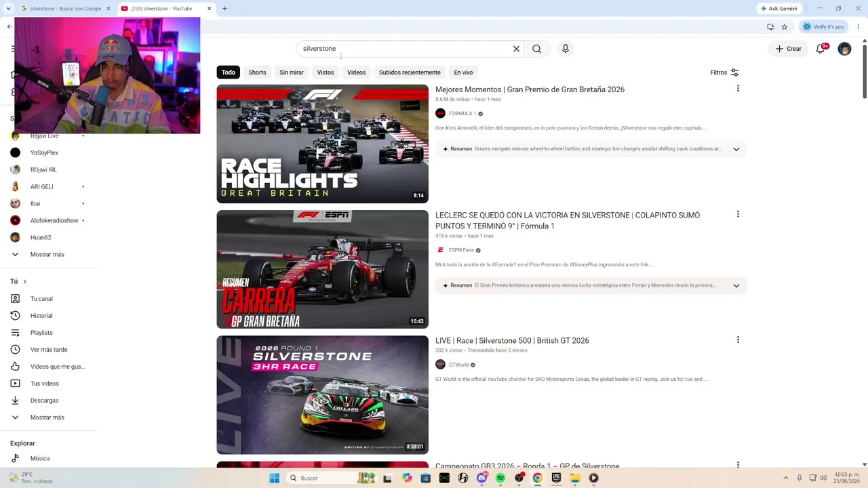Click the magnifying glass search button

[x=536, y=49]
